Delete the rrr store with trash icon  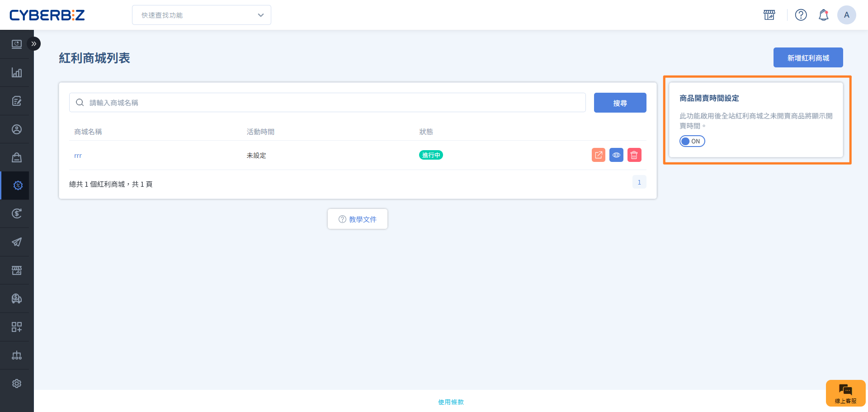(x=634, y=155)
